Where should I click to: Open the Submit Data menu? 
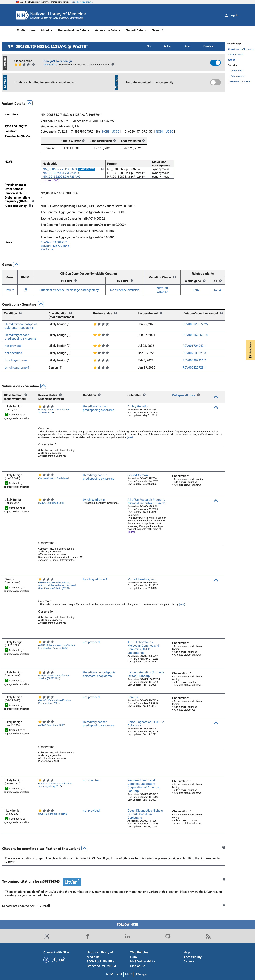click(x=136, y=30)
